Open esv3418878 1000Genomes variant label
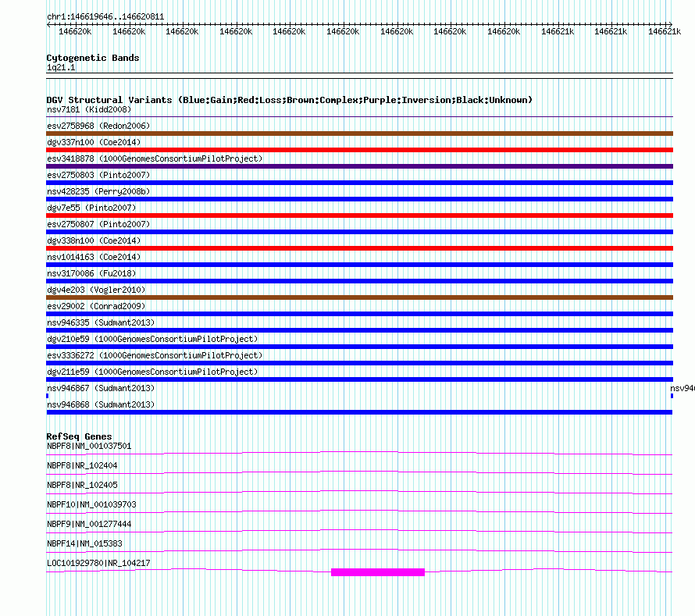 click(155, 158)
